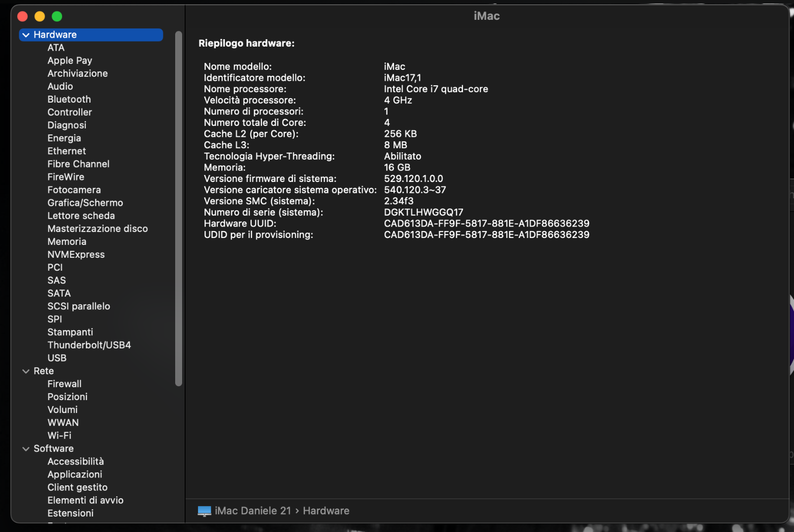Click the Hardware UUID label
This screenshot has height=532, width=794.
240,224
